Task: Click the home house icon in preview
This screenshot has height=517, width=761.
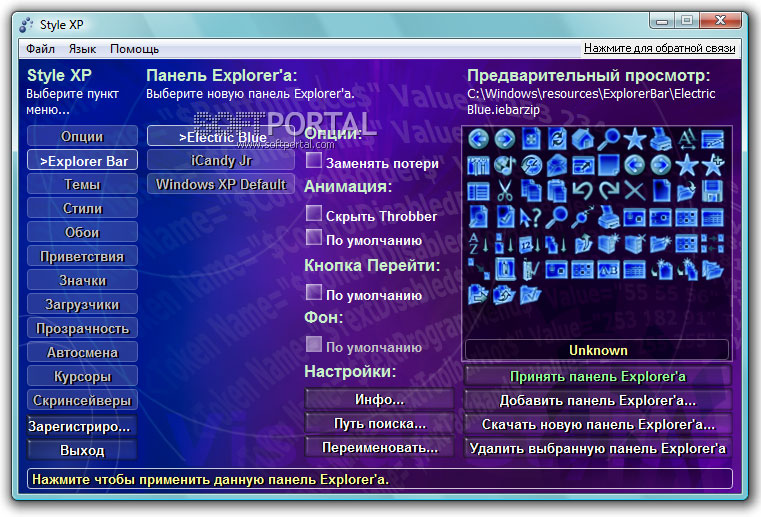Action: tap(583, 139)
